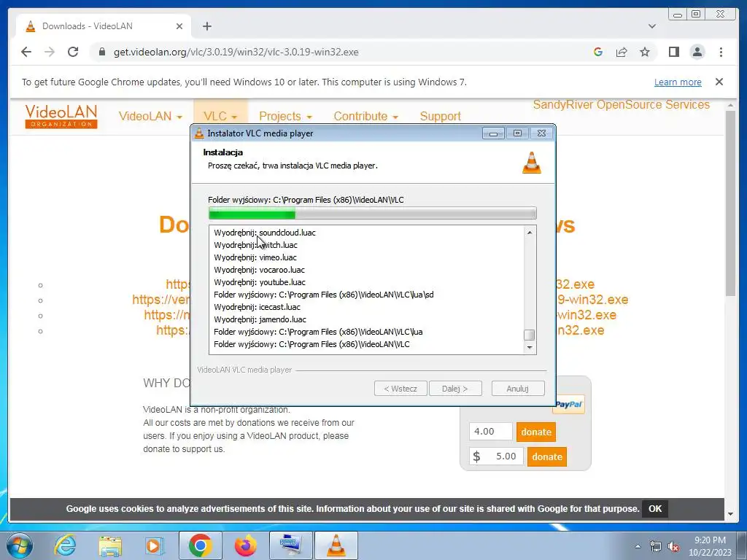The width and height of the screenshot is (747, 560).
Task: Select the log line 'Wyodrębnij: jamendo.luac'
Action: point(260,319)
